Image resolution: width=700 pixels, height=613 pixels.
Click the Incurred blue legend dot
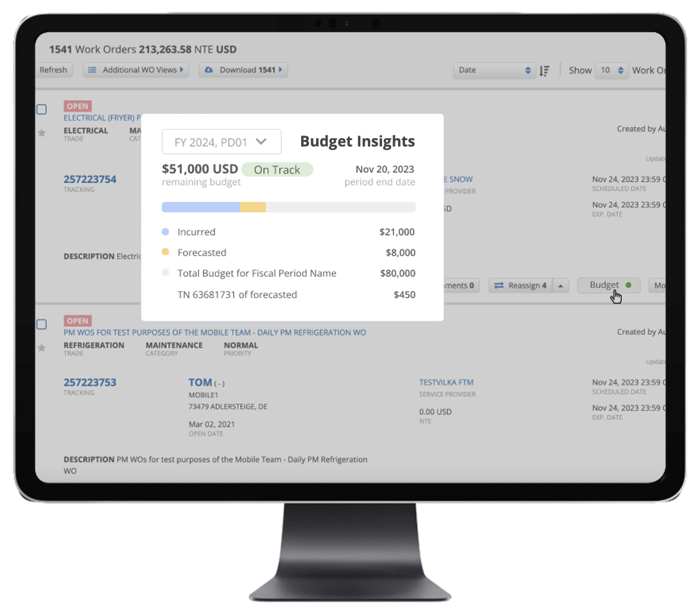tap(165, 232)
